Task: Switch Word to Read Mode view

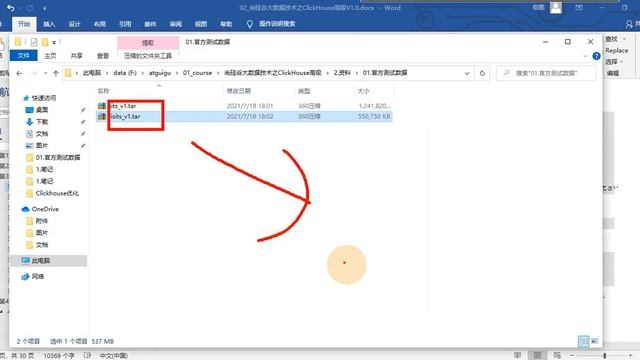Action: pos(518,356)
